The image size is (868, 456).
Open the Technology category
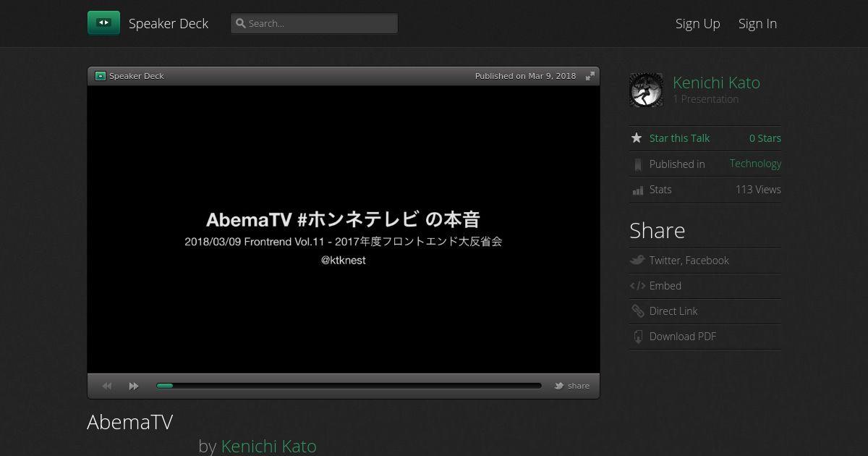pos(755,164)
